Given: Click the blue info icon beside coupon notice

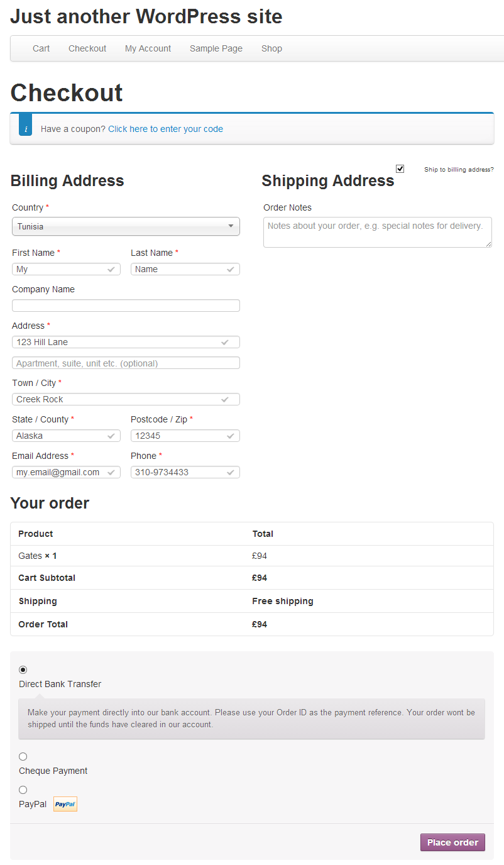Looking at the screenshot, I should pyautogui.click(x=26, y=129).
